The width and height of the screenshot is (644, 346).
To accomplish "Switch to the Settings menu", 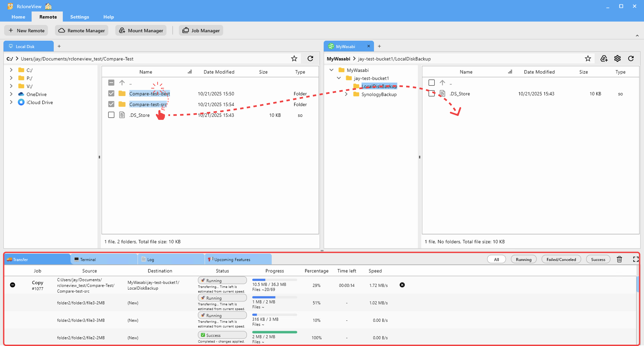I will pyautogui.click(x=79, y=17).
